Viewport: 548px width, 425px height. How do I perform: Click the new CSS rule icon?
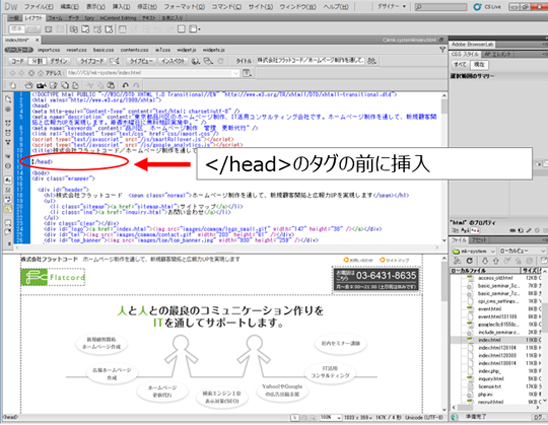click(521, 230)
